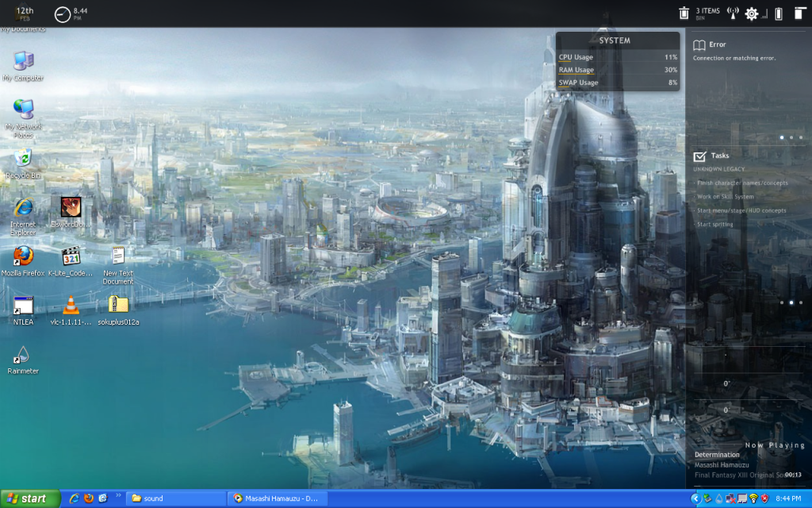Open the vlc-1.1.11 installer icon
Image resolution: width=812 pixels, height=508 pixels.
[x=71, y=310]
